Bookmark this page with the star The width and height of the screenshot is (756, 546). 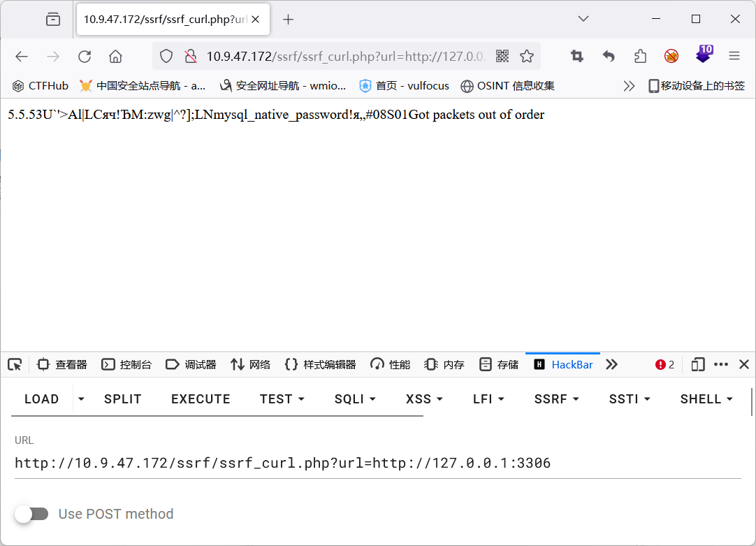(x=527, y=57)
